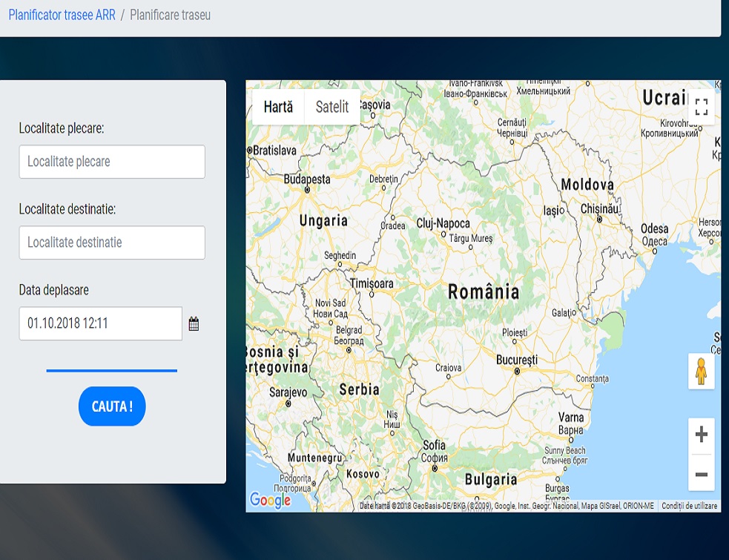Click București label on the map
729x560 pixels.
point(517,360)
